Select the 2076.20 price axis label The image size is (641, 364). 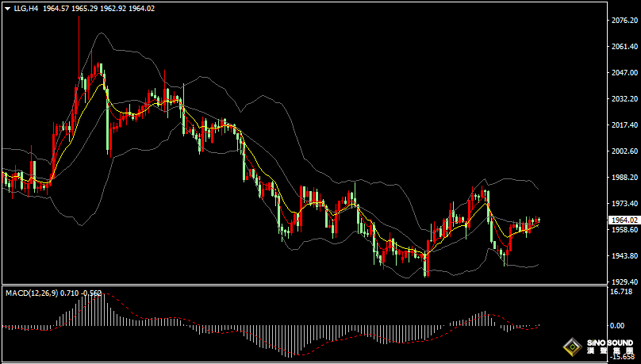tap(625, 20)
